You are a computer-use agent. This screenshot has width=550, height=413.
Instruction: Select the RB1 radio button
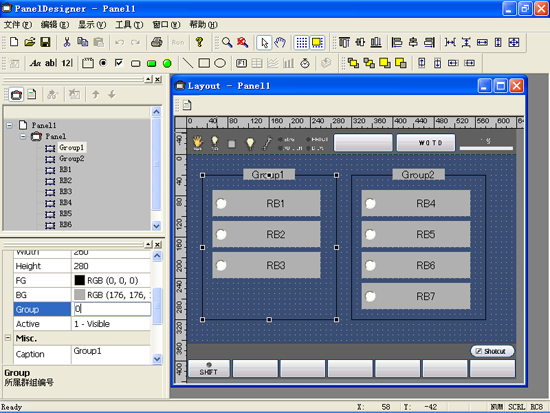pyautogui.click(x=221, y=203)
